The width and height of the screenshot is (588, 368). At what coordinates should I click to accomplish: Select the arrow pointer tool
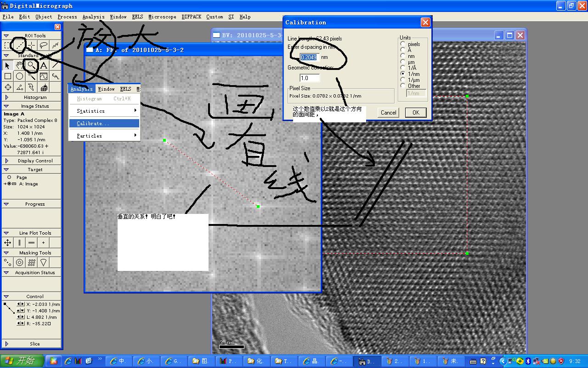coord(7,65)
